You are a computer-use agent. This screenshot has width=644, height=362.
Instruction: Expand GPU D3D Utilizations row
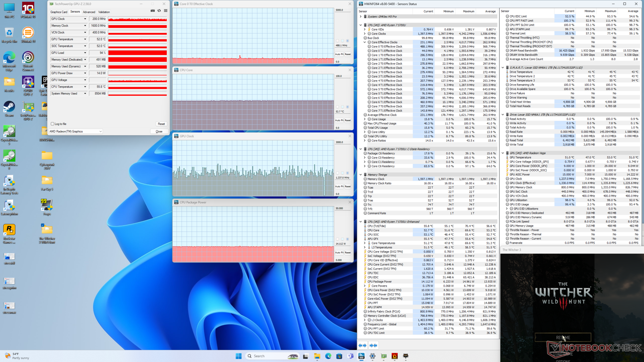pyautogui.click(x=507, y=208)
